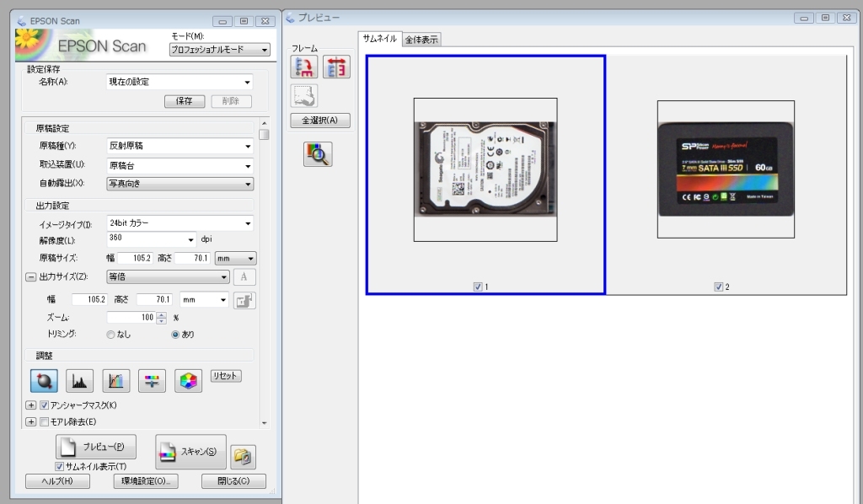Enable the Moire removal checkbox
The width and height of the screenshot is (863, 504).
45,422
